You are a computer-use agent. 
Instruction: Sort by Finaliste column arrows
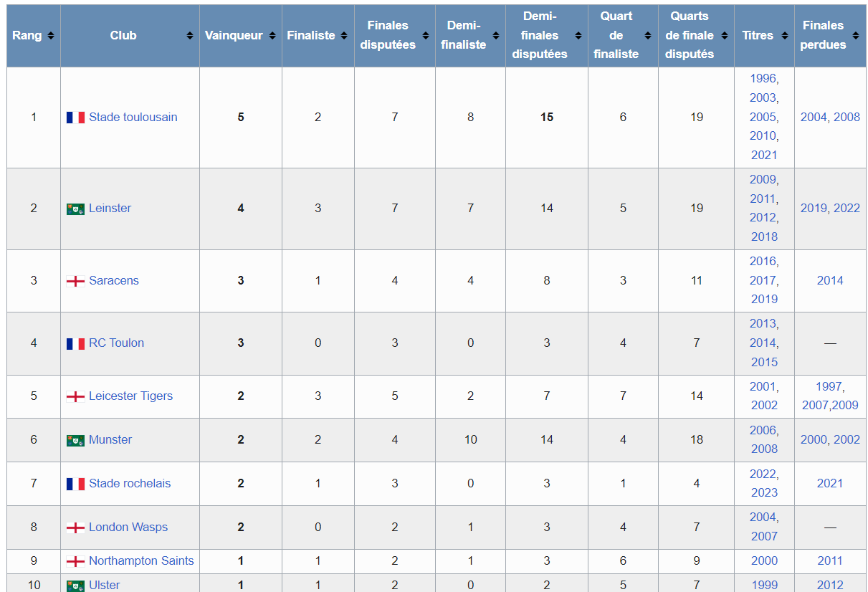(344, 36)
